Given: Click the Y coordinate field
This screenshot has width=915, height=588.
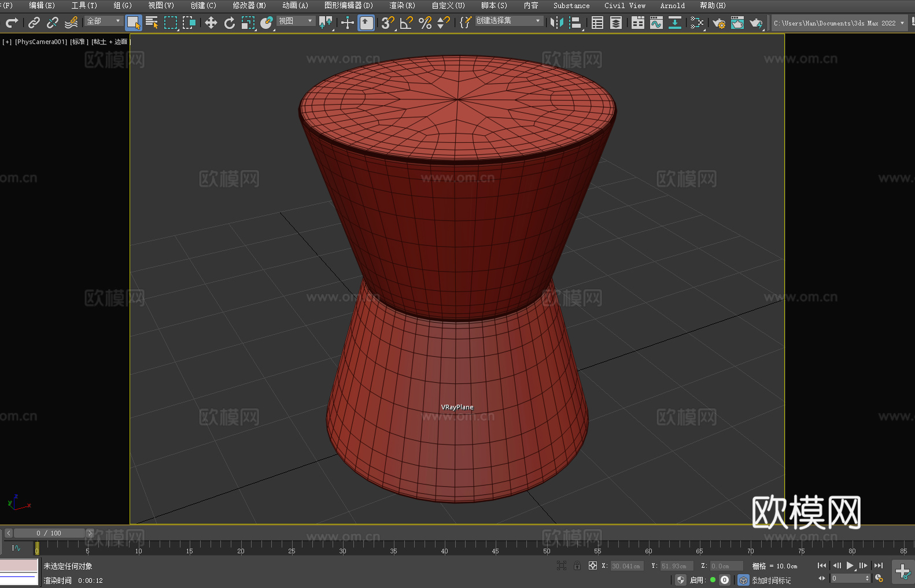Looking at the screenshot, I should [x=677, y=566].
